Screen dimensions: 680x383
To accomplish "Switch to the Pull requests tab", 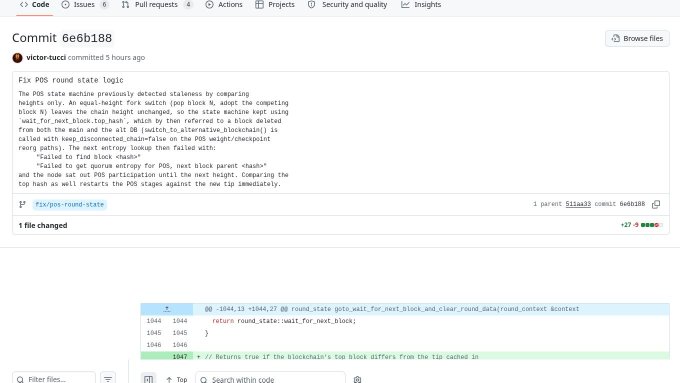I will (x=157, y=5).
